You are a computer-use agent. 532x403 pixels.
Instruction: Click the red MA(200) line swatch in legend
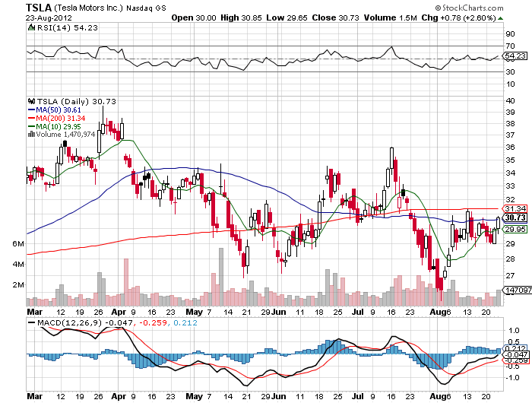[x=32, y=118]
